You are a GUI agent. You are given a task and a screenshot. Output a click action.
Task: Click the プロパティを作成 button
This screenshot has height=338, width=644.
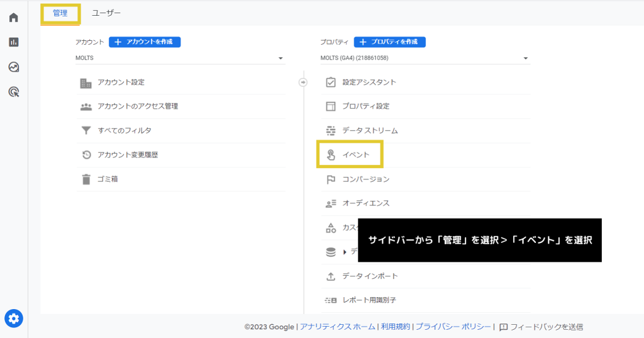[x=389, y=42]
